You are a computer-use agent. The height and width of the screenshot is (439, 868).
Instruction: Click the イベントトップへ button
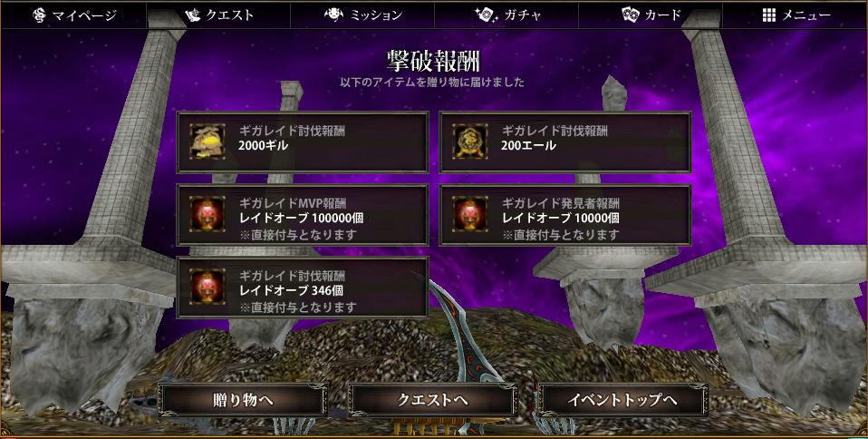(622, 400)
